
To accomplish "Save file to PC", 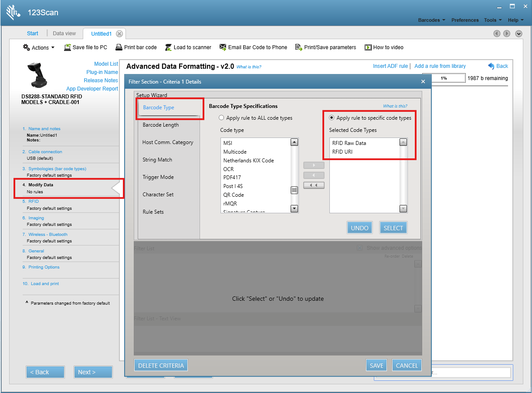I will 85,47.
